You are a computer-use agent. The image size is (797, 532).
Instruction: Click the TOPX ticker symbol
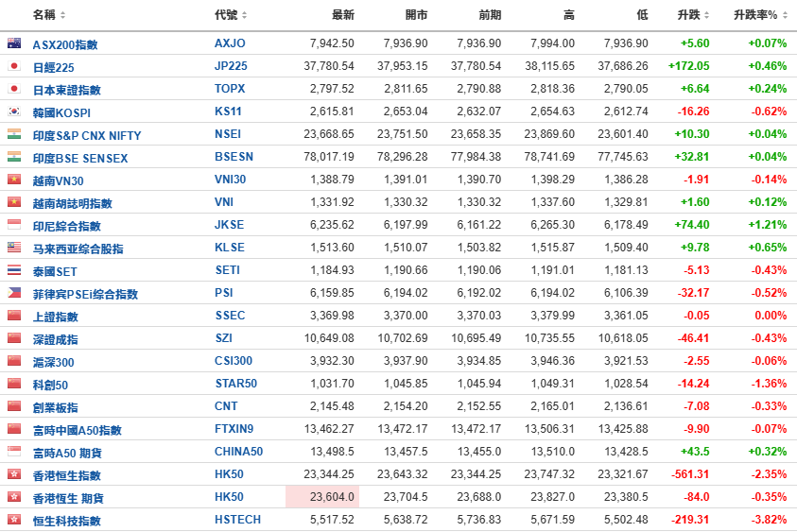(230, 89)
